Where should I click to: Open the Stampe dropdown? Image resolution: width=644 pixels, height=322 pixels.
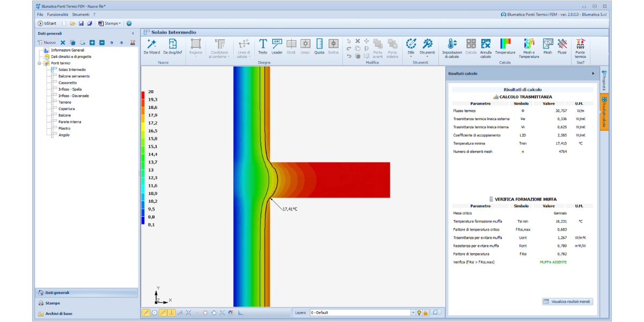coord(109,24)
